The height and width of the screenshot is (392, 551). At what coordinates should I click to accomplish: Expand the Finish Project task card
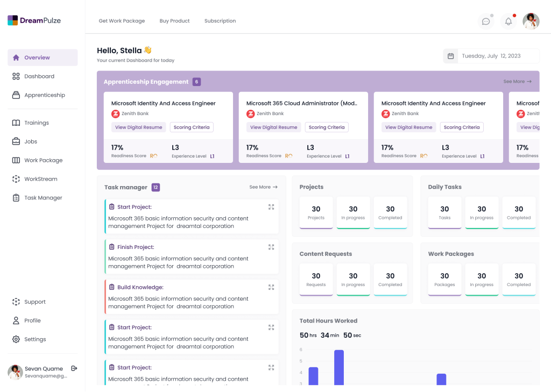click(x=271, y=247)
